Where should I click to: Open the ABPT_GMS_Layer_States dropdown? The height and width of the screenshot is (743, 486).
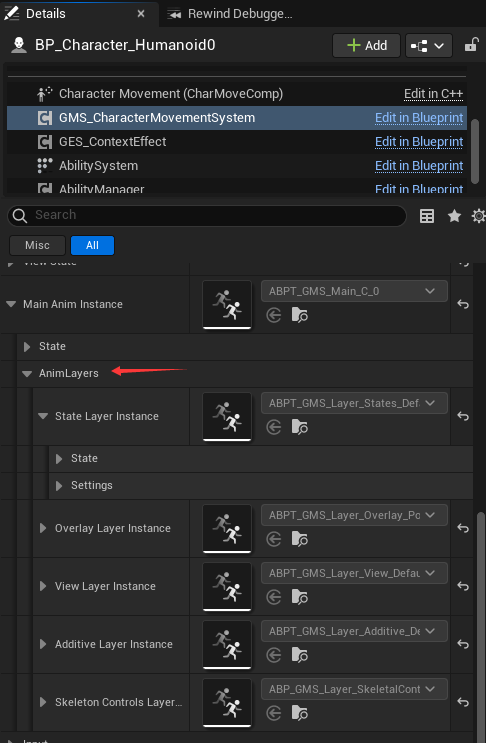[x=354, y=403]
